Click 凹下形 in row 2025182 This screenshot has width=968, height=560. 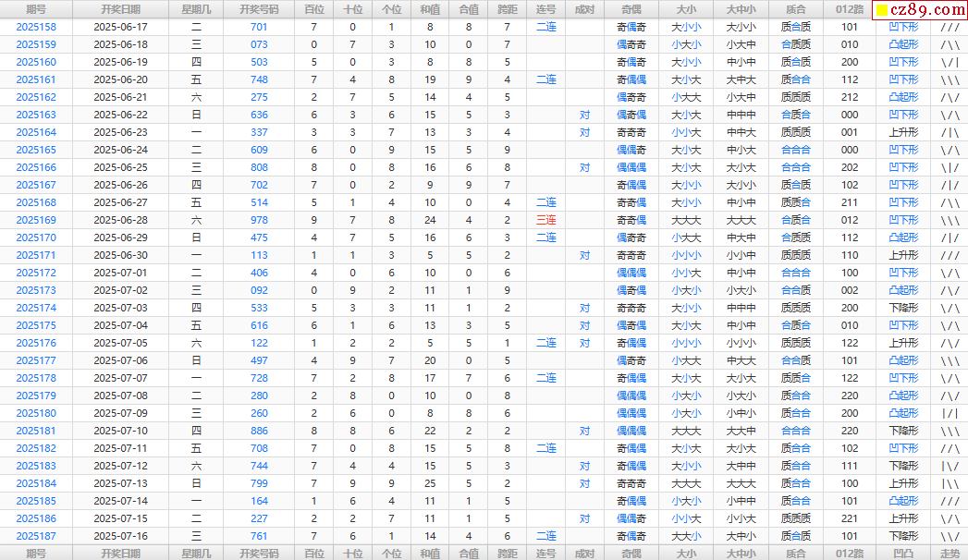pos(904,448)
